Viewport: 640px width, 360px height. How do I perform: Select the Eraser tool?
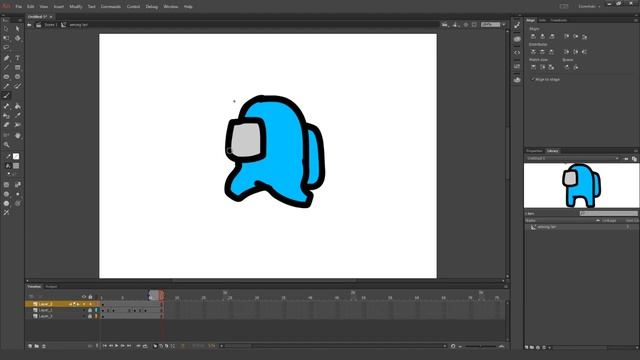(6, 125)
